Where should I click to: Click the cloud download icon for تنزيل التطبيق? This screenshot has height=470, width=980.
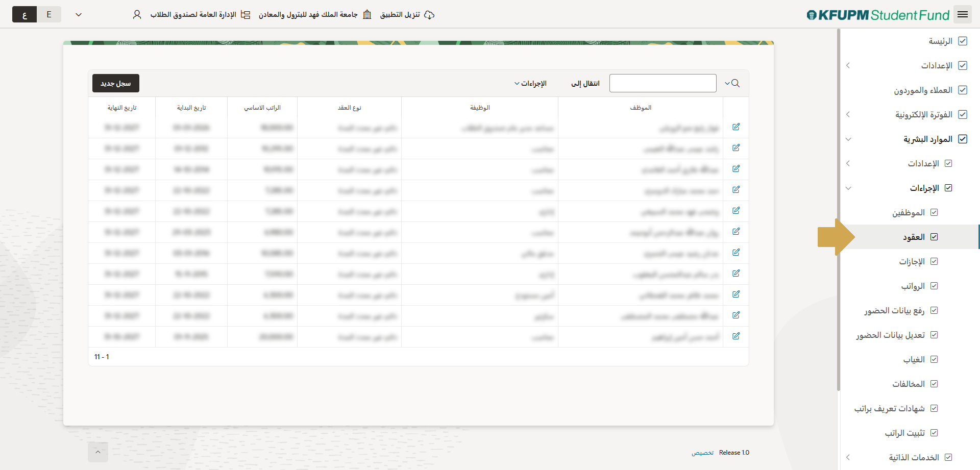[429, 15]
